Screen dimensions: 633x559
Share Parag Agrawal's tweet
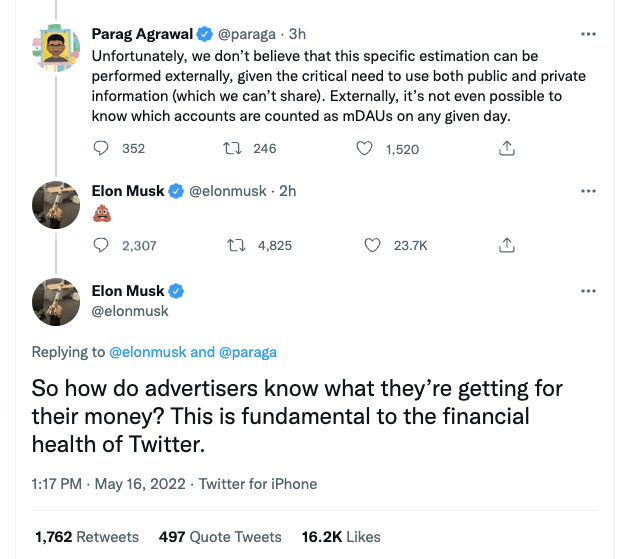tap(507, 148)
